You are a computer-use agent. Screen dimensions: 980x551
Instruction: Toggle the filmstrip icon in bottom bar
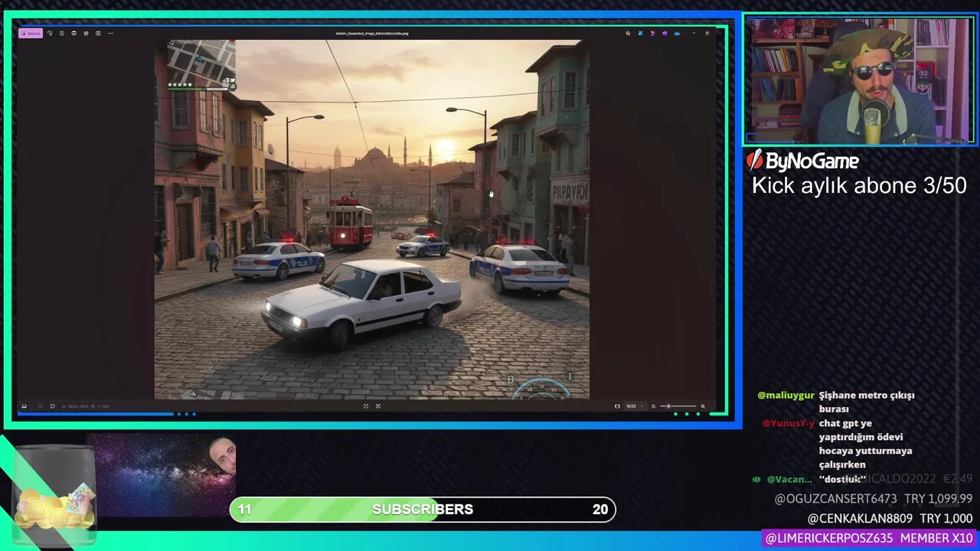[24, 406]
